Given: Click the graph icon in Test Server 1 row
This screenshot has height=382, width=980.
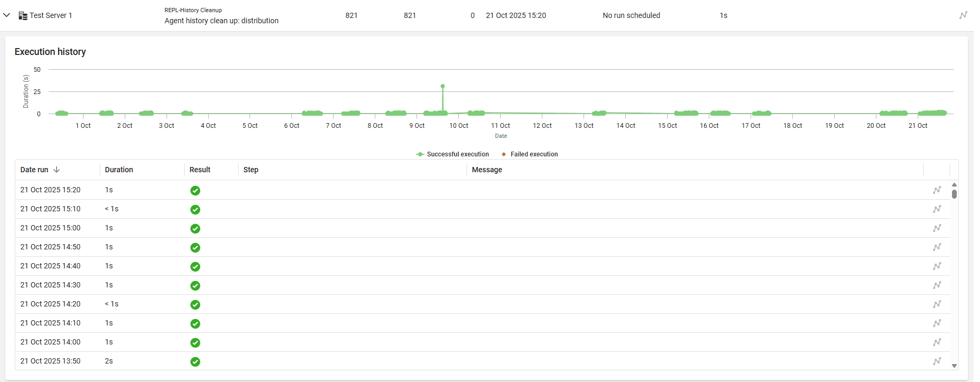Looking at the screenshot, I should pyautogui.click(x=963, y=15).
